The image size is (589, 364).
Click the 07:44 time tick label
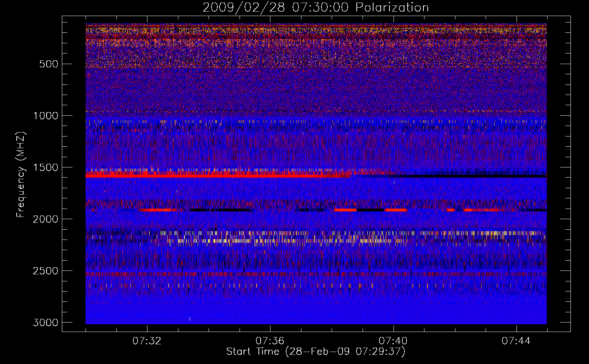click(x=516, y=341)
